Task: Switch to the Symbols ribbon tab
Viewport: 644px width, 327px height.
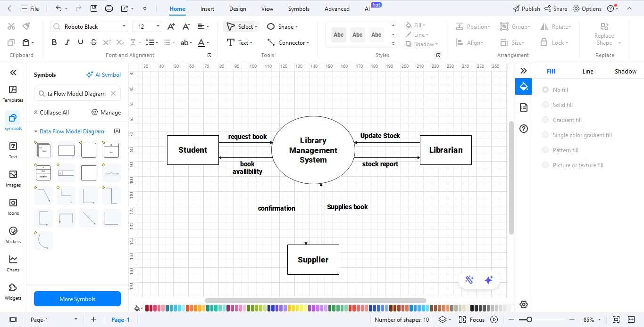Action: [x=299, y=8]
